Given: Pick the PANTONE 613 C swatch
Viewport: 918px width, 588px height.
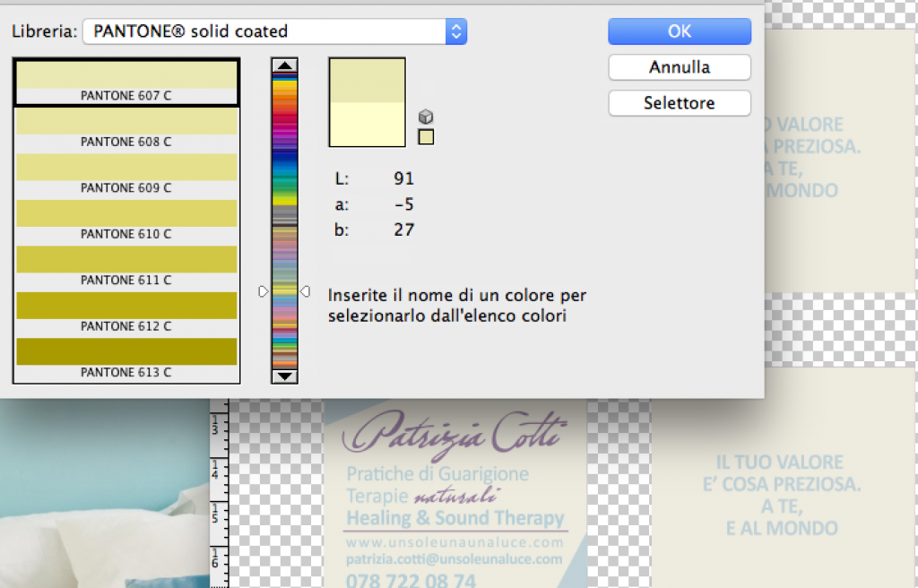Looking at the screenshot, I should (126, 359).
